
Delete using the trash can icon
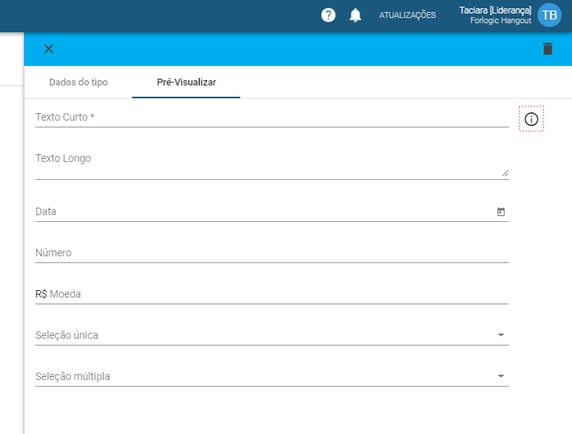click(x=548, y=49)
